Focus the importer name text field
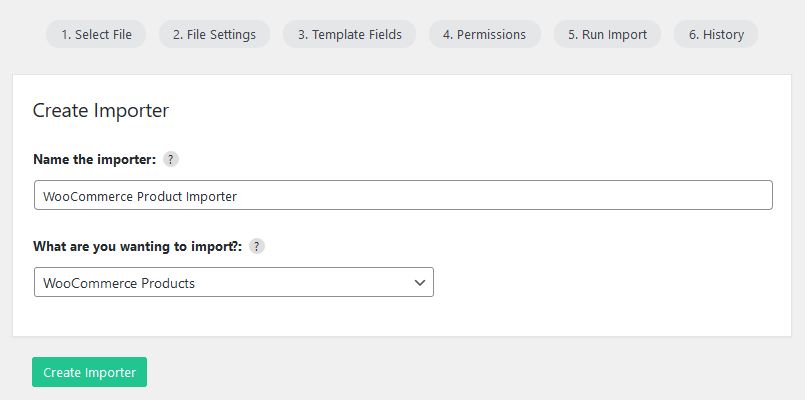The height and width of the screenshot is (400, 805). pos(403,195)
